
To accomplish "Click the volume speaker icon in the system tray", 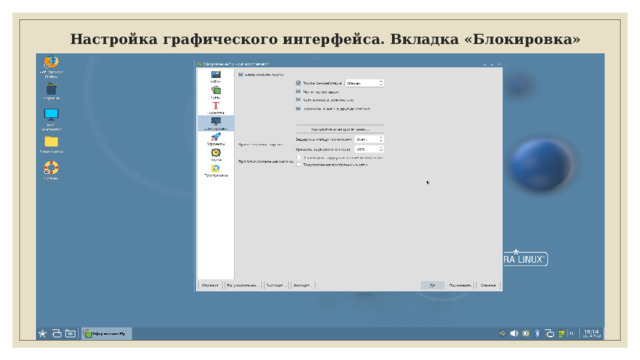I will pos(514,333).
